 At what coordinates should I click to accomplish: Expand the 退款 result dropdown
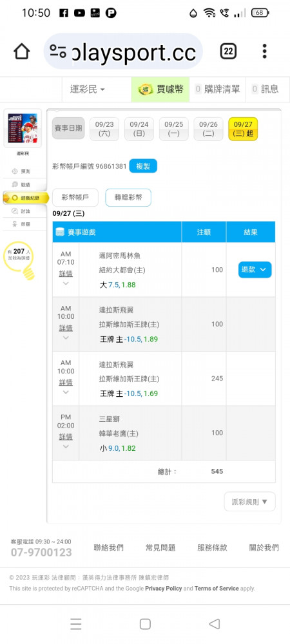point(255,270)
